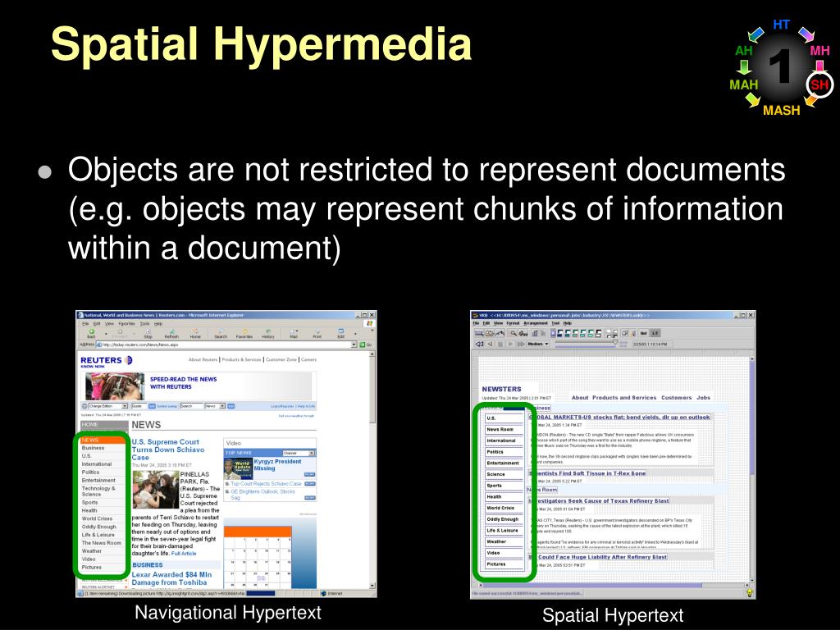Select Technology & Science in Reuters navigation

(98, 491)
